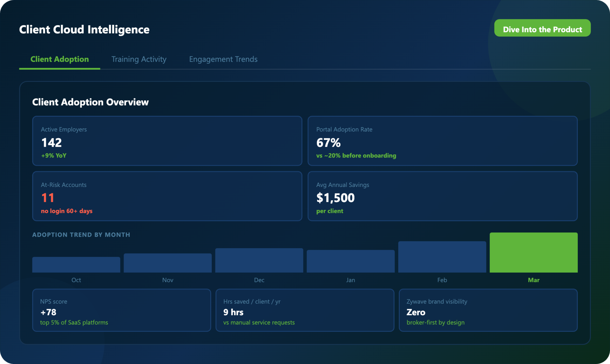Viewport: 610px width, 364px height.
Task: Select the Client Adoption tab
Action: pyautogui.click(x=60, y=59)
